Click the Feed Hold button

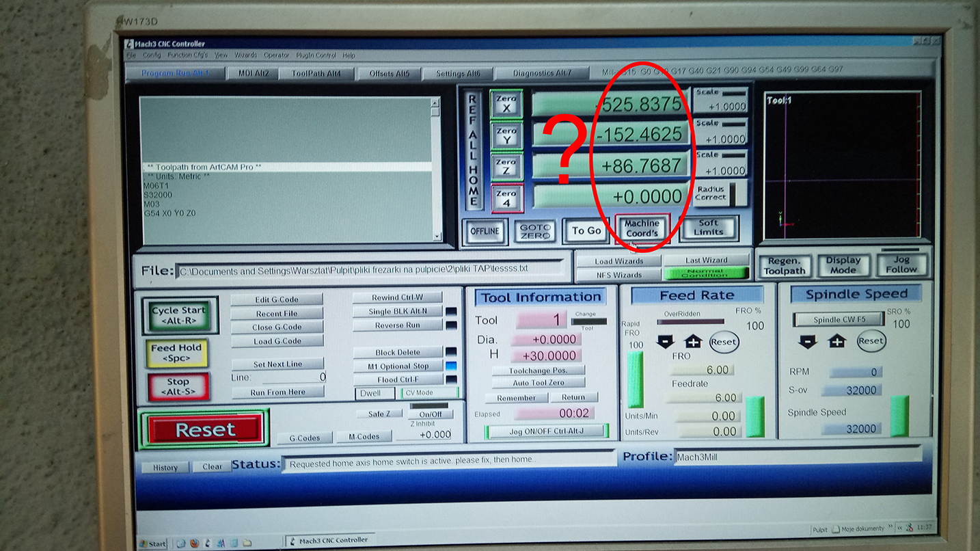tap(176, 352)
